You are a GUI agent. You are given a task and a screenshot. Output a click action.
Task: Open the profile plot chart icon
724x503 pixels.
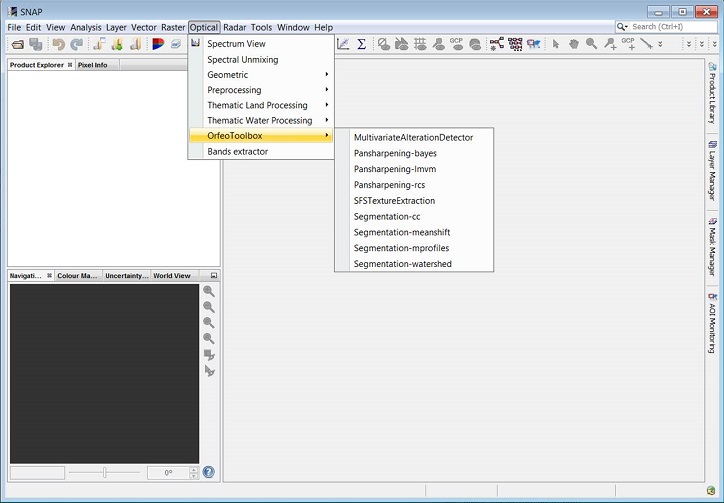[x=343, y=44]
